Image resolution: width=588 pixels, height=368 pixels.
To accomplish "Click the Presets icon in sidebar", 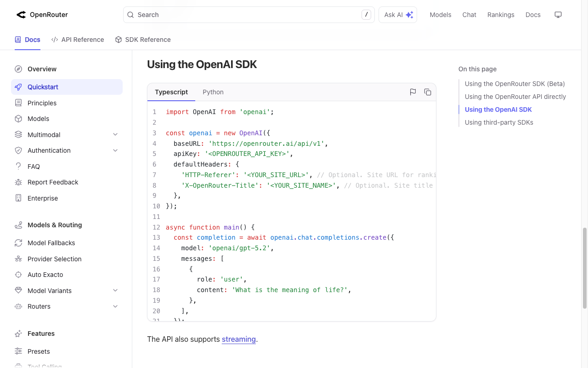I will (18, 351).
